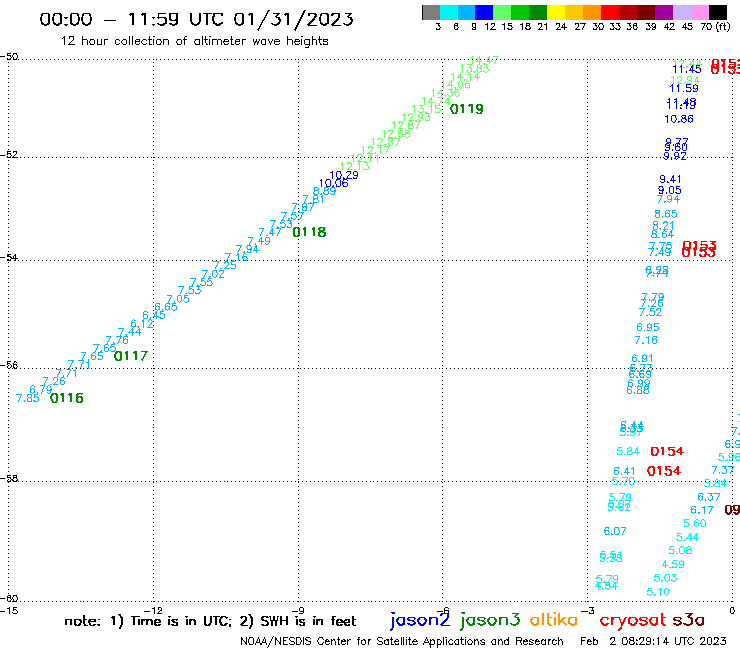Click the pink 70 ft legend swatch
This screenshot has width=740, height=650.
tap(699, 12)
